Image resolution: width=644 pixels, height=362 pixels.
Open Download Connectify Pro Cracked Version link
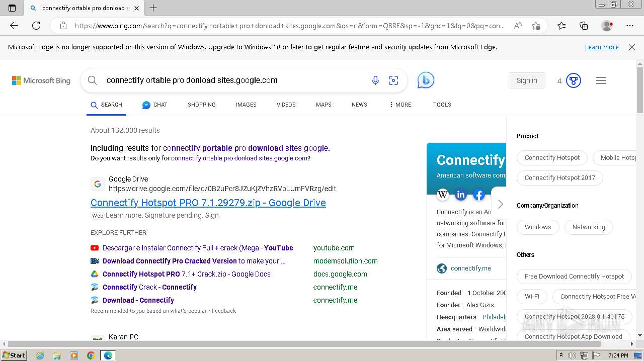(x=194, y=261)
